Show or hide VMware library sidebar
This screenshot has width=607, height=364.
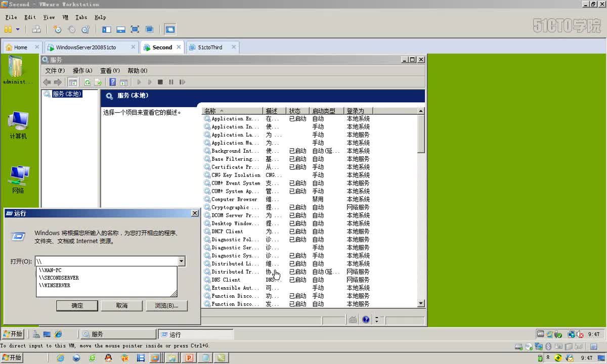click(107, 30)
